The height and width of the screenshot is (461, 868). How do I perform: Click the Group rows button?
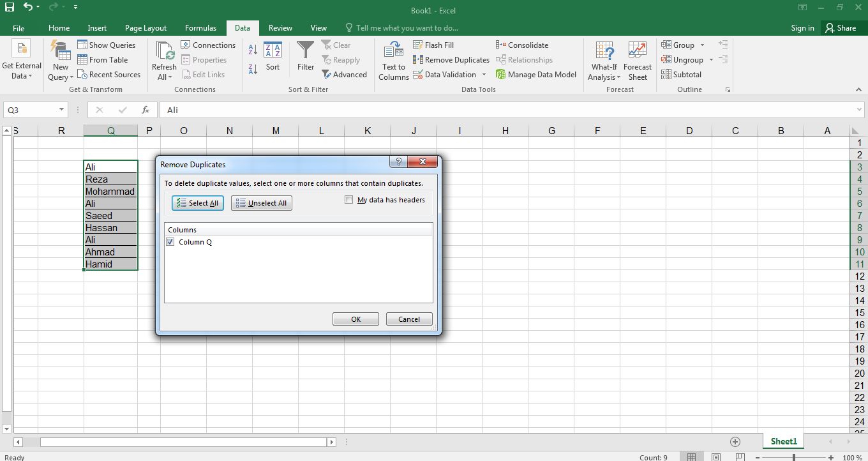click(678, 45)
